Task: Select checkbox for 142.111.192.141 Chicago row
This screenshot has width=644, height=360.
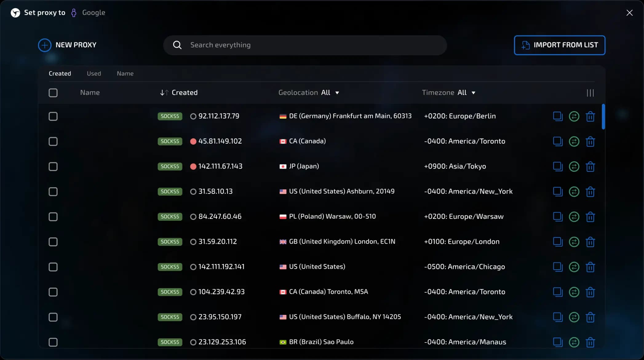Action: tap(53, 267)
